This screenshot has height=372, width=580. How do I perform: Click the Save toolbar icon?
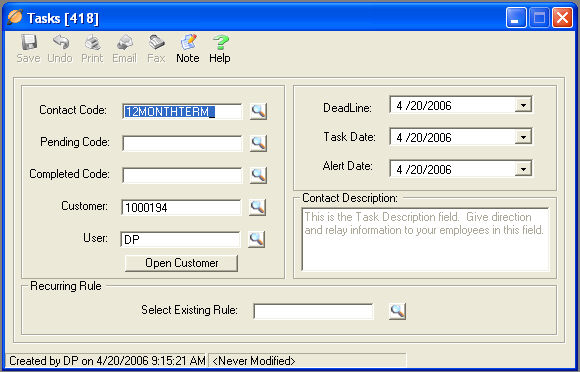[28, 48]
